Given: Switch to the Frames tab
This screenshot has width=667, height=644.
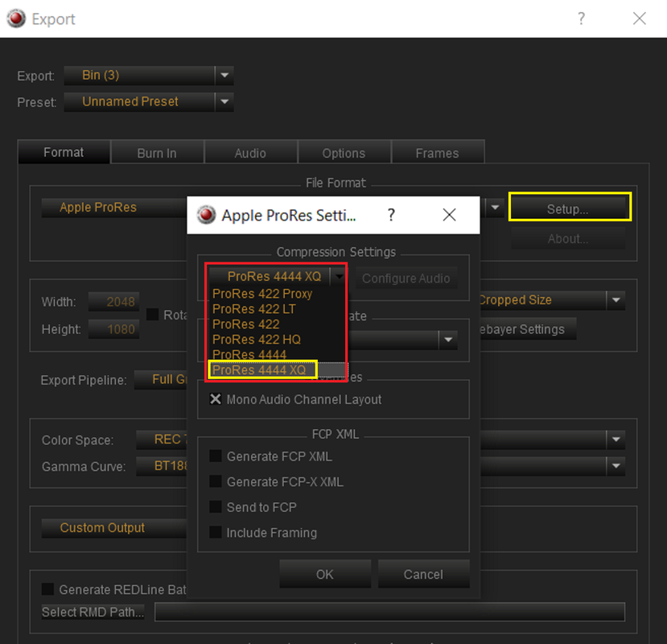Looking at the screenshot, I should point(438,153).
